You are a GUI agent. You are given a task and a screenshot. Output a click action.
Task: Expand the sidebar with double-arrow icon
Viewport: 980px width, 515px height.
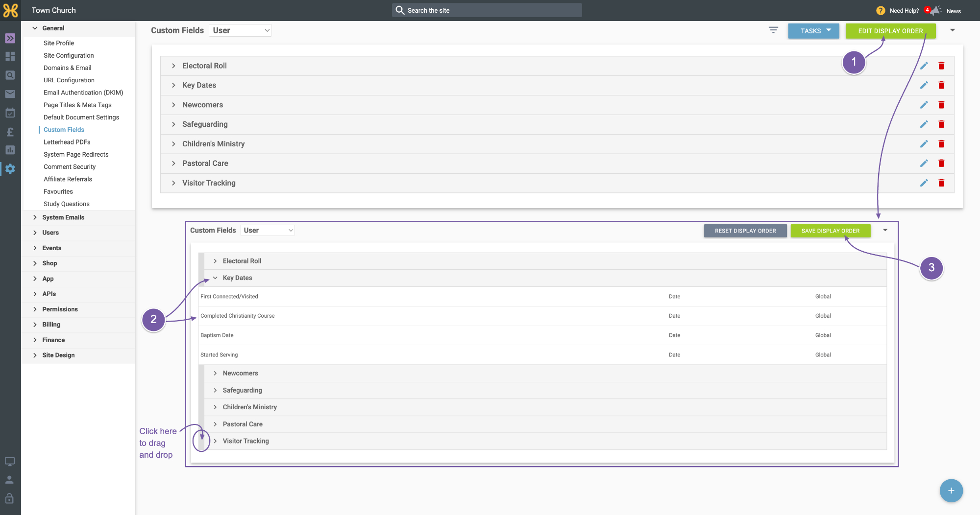click(x=10, y=38)
